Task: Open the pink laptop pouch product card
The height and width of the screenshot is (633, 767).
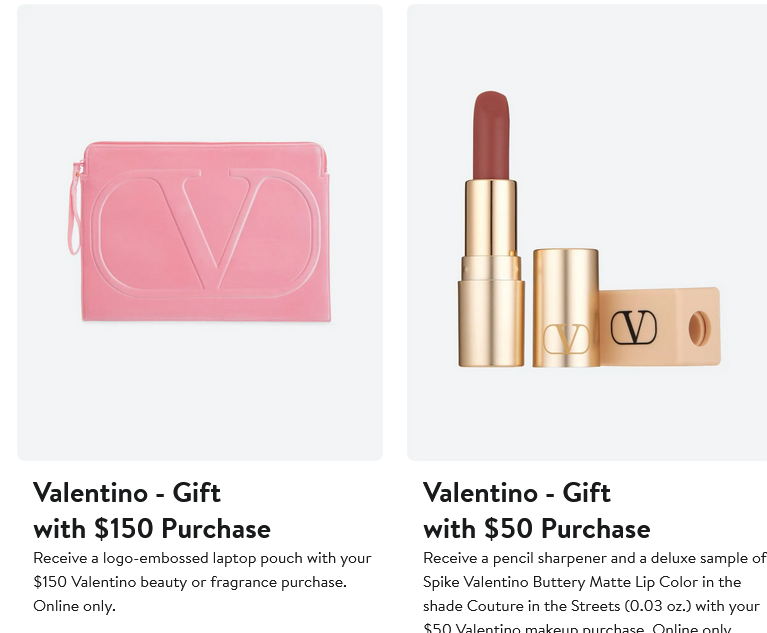Action: click(200, 232)
